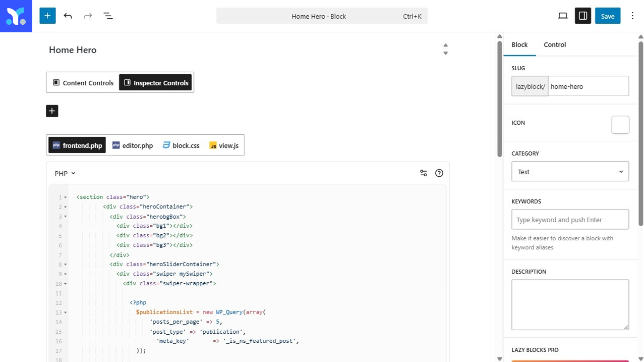Click the Save button
The height and width of the screenshot is (362, 644).
[607, 16]
